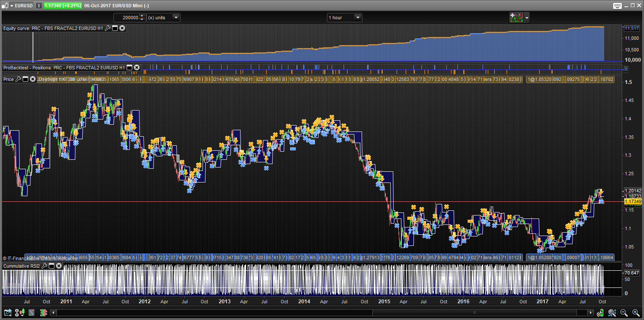The image size is (644, 320).
Task: Close the Price panel
Action: coord(33,79)
